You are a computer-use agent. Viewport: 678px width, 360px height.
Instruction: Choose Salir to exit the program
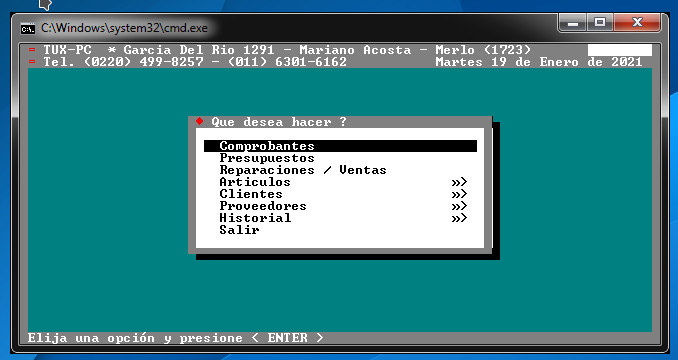coord(239,230)
